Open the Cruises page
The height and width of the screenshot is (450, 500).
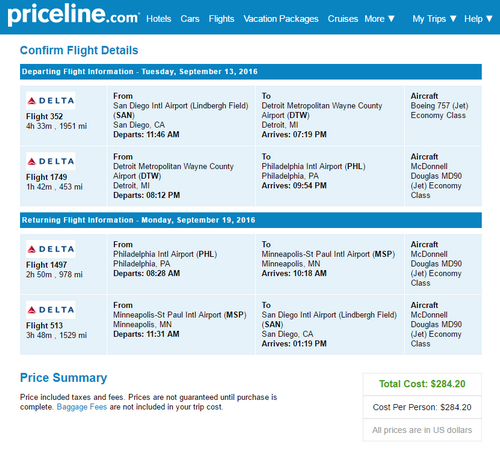tap(343, 19)
